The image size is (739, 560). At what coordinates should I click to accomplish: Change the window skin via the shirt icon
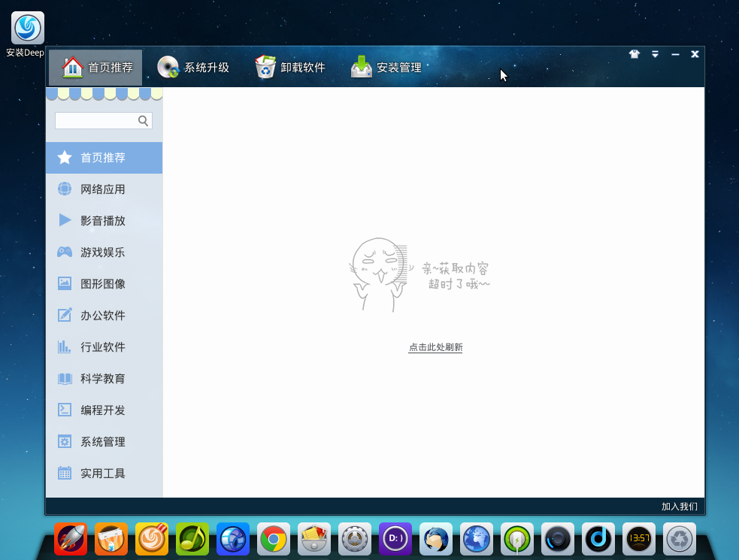click(x=634, y=54)
